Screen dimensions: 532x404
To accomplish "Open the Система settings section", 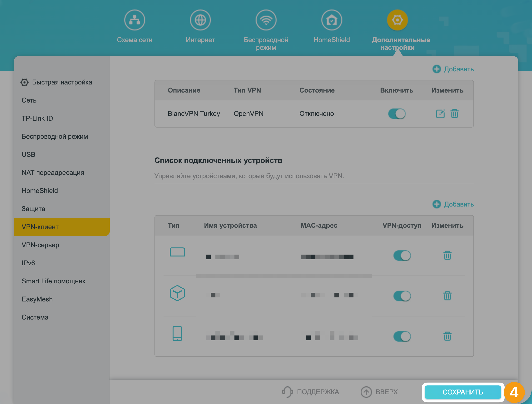I will [x=35, y=317].
